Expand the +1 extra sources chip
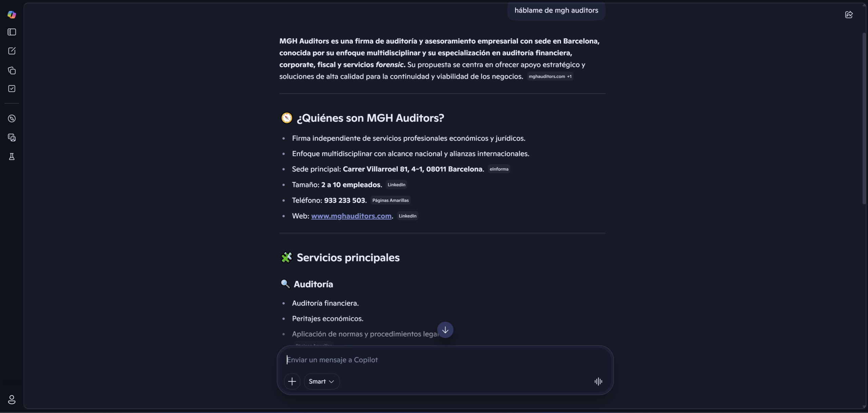 click(569, 76)
